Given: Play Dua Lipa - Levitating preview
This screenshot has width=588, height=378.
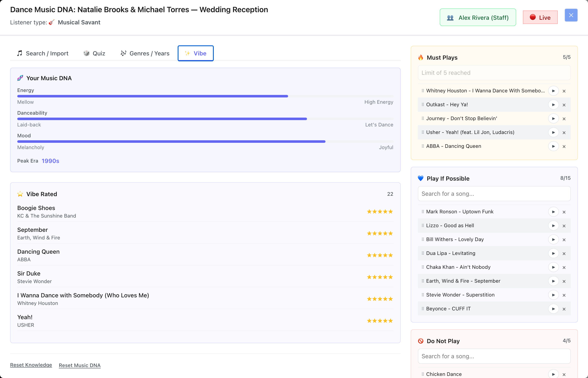Looking at the screenshot, I should [x=553, y=253].
